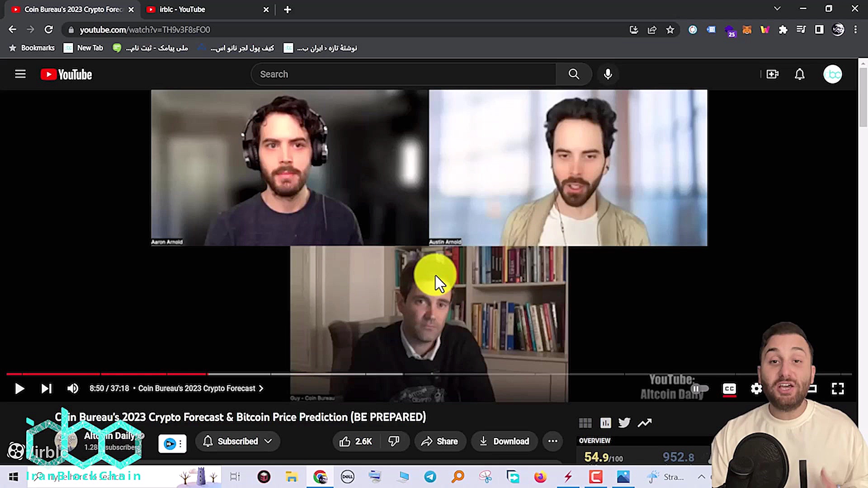
Task: Open the Subscribed notification dropdown
Action: click(238, 441)
